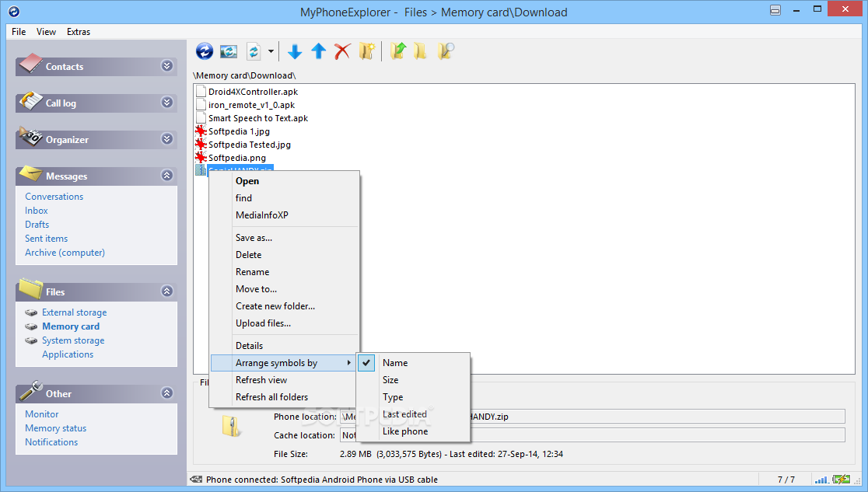Open the View menu
The image size is (868, 492).
coord(46,32)
